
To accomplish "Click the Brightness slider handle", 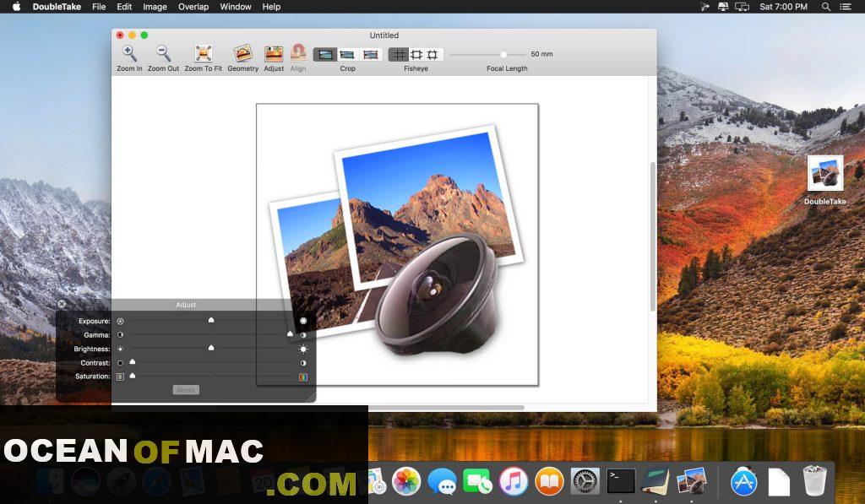I will coord(210,348).
